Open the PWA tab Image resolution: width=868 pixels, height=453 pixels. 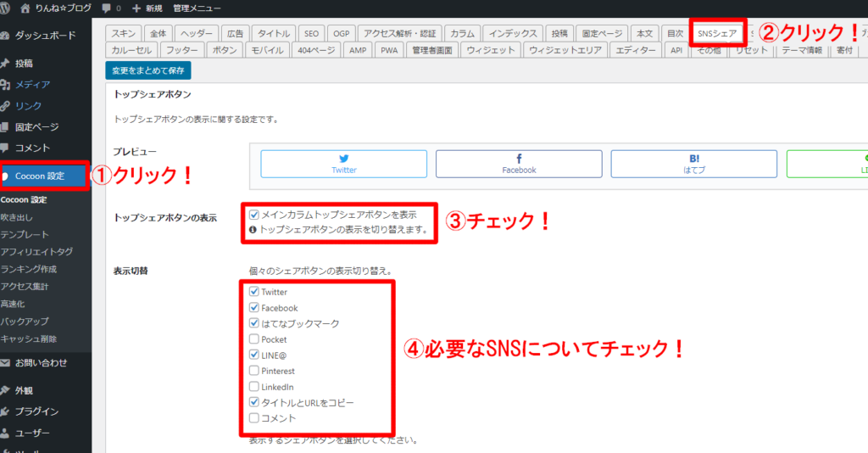click(389, 50)
